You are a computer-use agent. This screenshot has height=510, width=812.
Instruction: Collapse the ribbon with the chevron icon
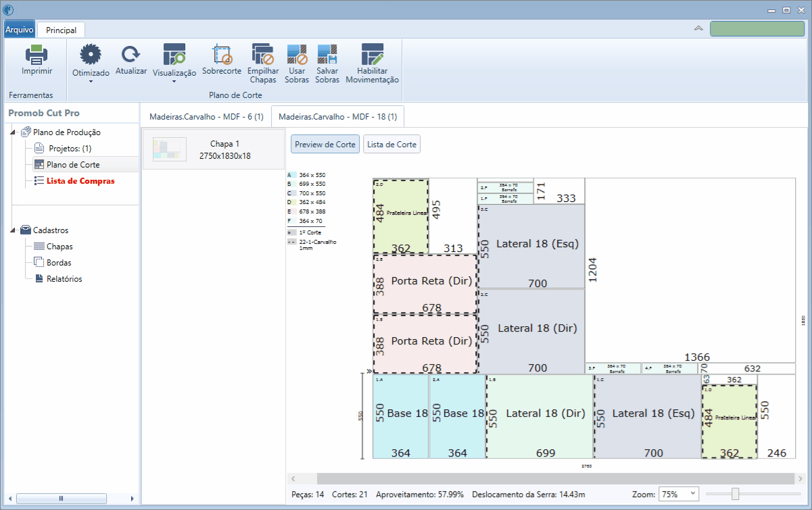[x=698, y=28]
